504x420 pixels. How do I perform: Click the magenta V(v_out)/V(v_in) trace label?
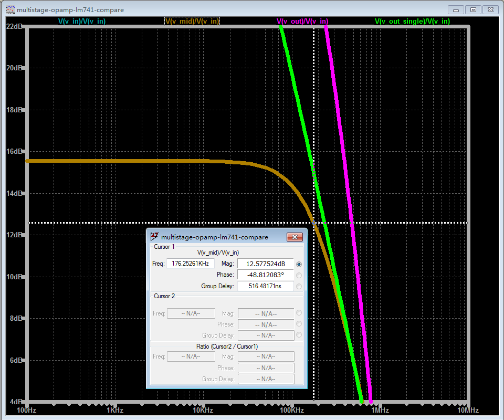[x=302, y=22]
